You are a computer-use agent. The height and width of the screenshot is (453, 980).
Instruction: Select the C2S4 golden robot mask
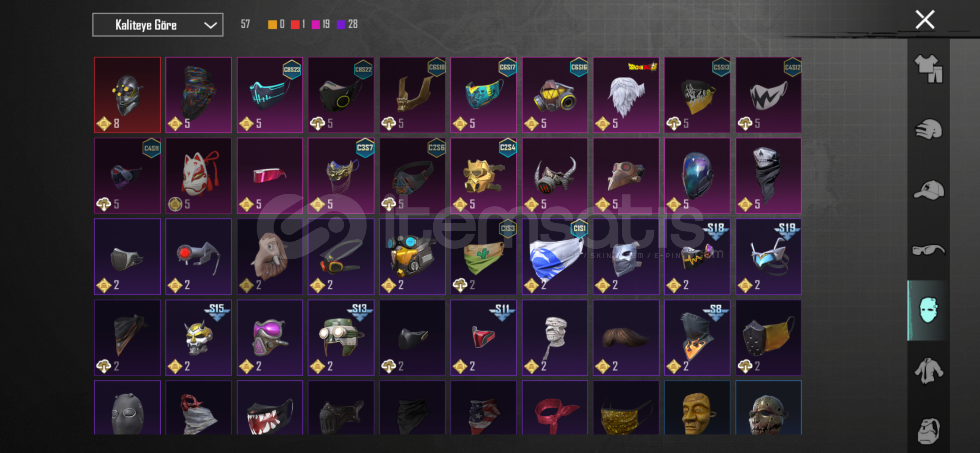(484, 176)
